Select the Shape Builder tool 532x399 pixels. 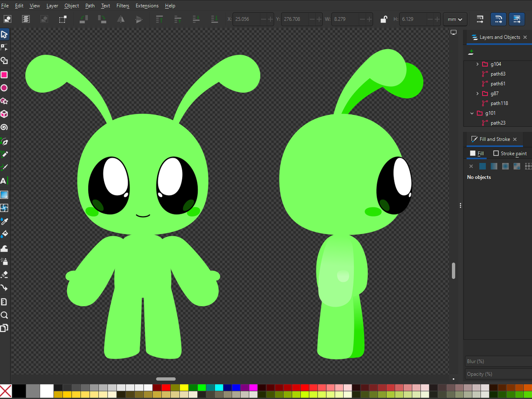[x=4, y=61]
